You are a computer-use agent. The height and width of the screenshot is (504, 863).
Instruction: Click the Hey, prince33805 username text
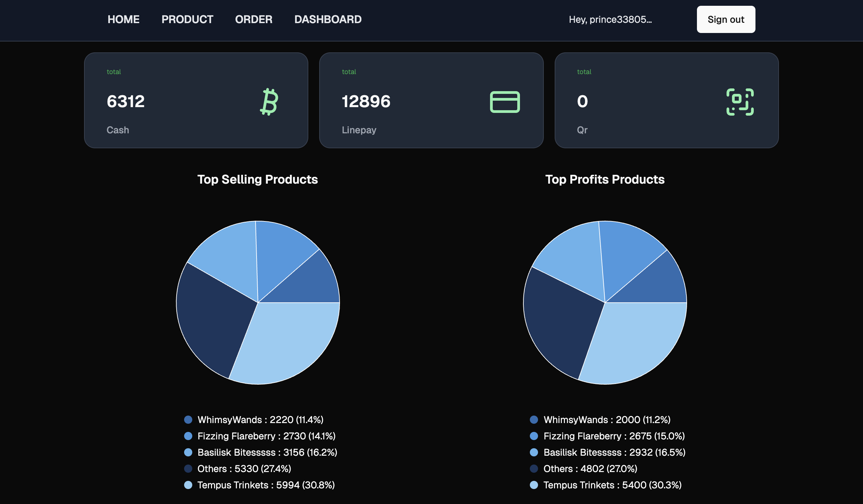click(610, 19)
